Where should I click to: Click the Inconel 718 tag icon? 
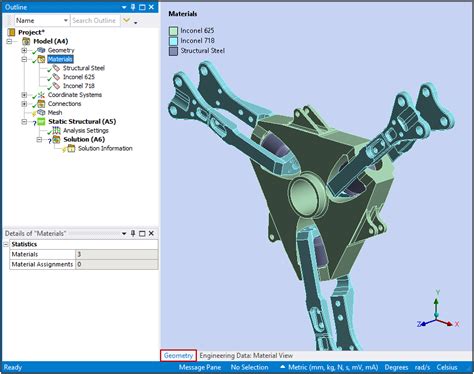(57, 86)
